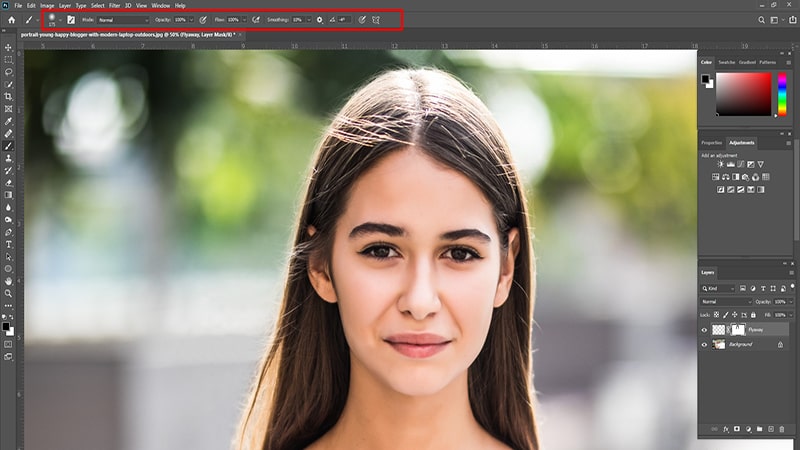Viewport: 800px width, 450px height.
Task: Open the Smoothing dropdown arrow
Action: click(x=309, y=20)
